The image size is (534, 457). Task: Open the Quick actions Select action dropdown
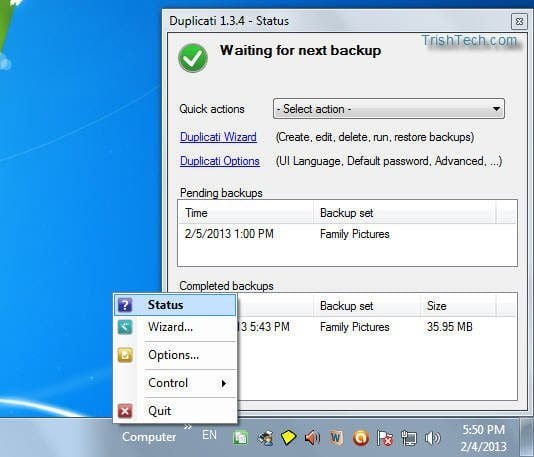coord(389,109)
